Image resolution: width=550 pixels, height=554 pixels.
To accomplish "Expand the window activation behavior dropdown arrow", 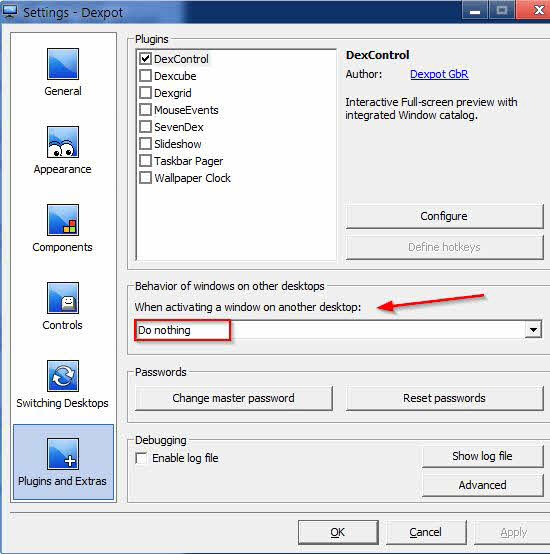I will click(533, 330).
